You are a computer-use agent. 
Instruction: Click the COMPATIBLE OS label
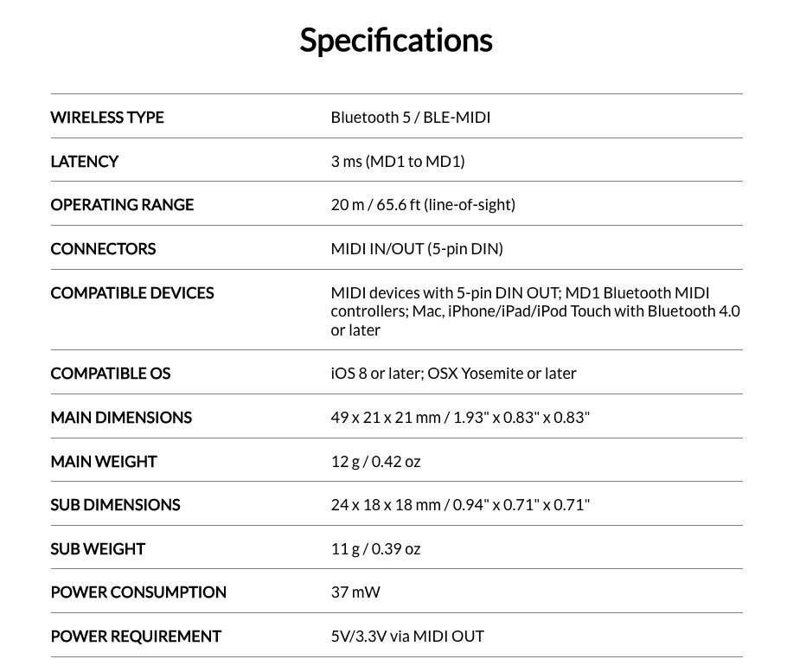click(x=111, y=374)
